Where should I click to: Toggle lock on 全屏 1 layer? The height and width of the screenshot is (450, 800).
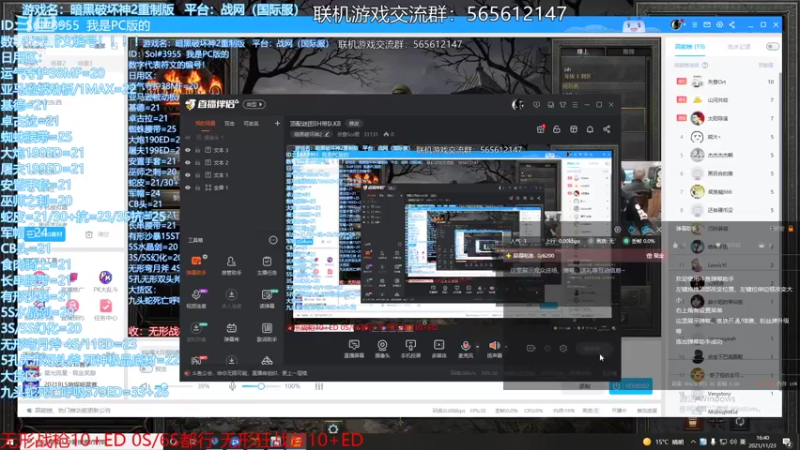tap(197, 188)
